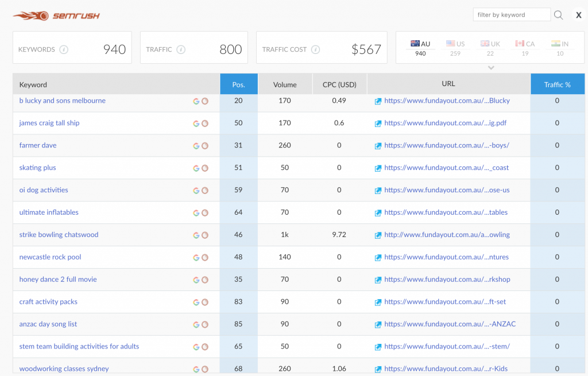Click round SEMrush icon for 'skating plus'
Screen dimensions: 588x376
click(x=205, y=168)
